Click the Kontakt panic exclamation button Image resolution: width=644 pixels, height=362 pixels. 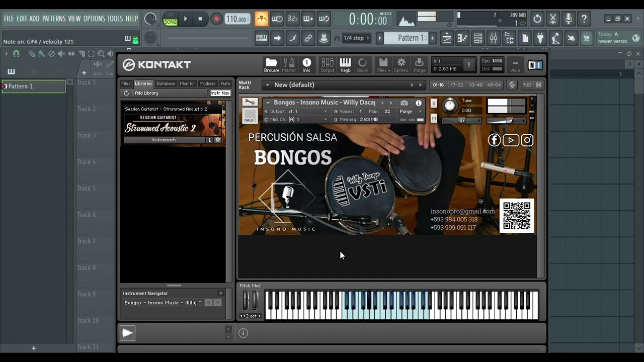[x=469, y=65]
